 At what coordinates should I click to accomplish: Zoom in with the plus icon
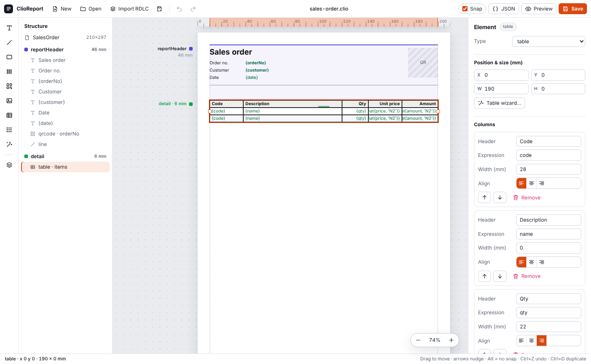point(451,340)
